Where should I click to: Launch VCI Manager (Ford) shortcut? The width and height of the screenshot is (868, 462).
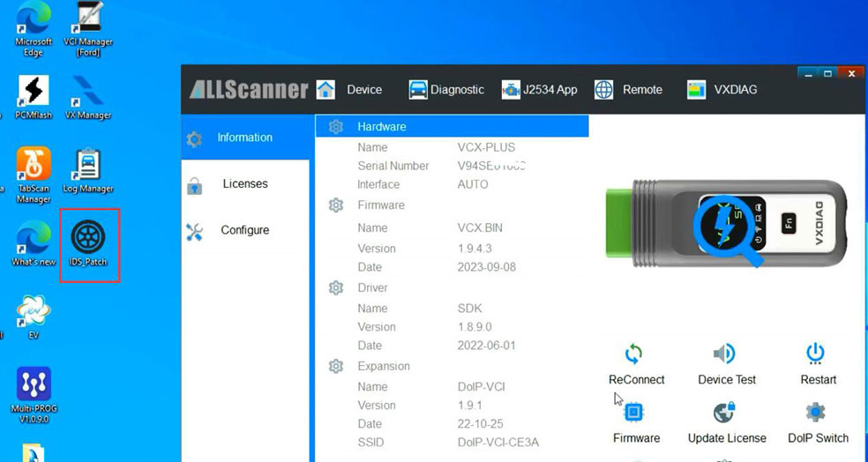click(88, 29)
